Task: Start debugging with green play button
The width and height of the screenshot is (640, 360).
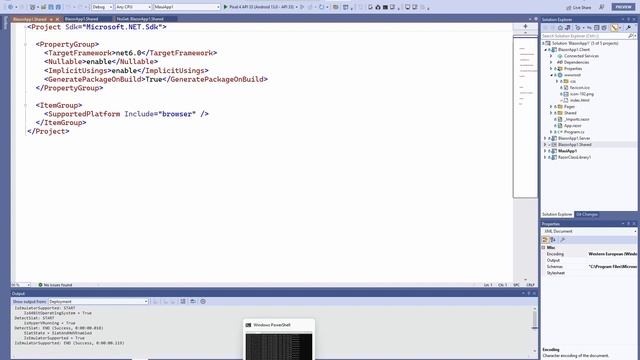Action: pyautogui.click(x=225, y=7)
